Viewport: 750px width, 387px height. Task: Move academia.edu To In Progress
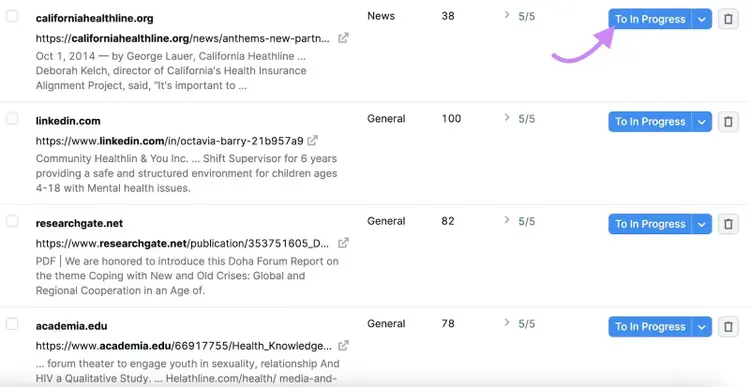[x=650, y=327]
